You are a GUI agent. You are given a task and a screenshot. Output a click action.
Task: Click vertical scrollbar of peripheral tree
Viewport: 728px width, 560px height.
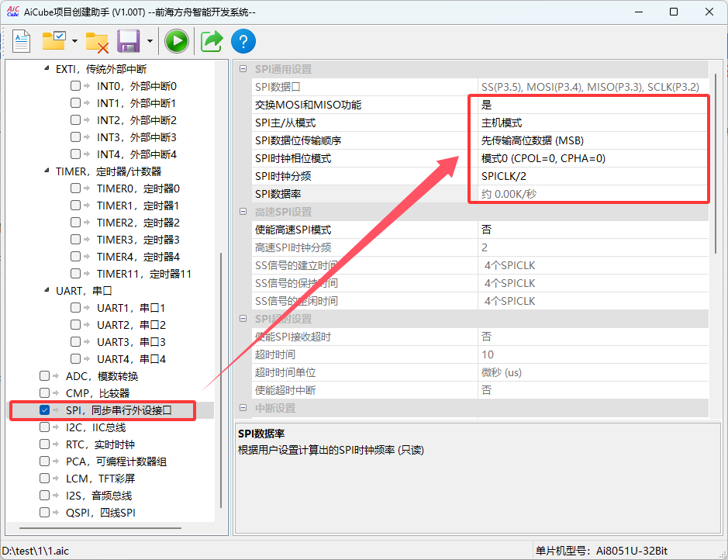[x=220, y=380]
